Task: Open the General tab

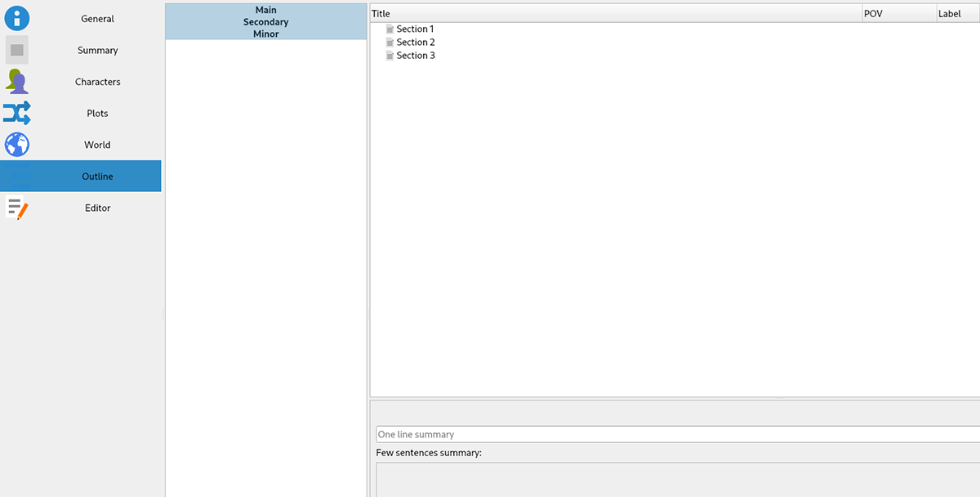Action: [81, 18]
